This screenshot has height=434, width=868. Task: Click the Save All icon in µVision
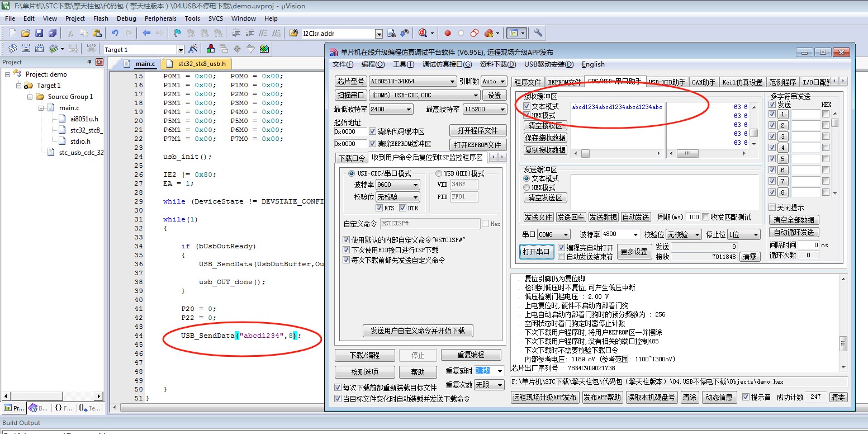coord(52,33)
